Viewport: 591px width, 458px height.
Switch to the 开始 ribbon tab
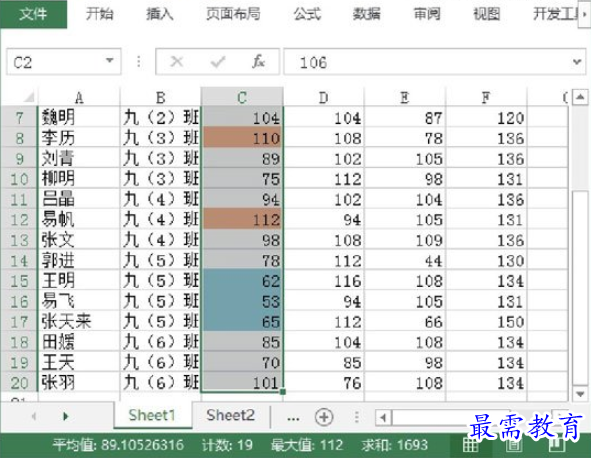point(100,14)
